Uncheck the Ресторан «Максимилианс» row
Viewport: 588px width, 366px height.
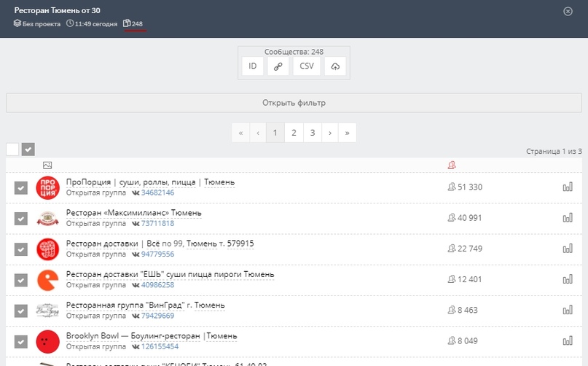point(21,219)
